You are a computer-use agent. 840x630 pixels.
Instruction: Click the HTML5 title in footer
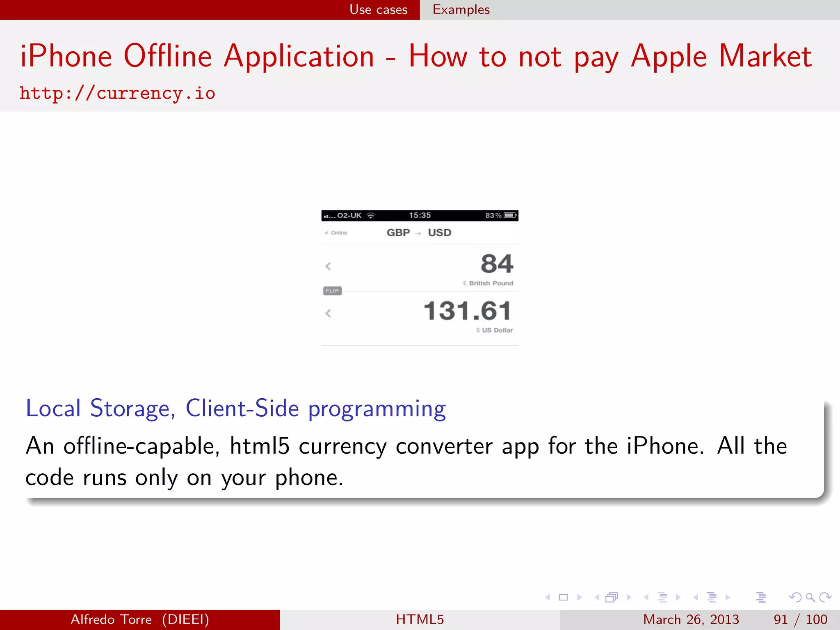(x=420, y=619)
